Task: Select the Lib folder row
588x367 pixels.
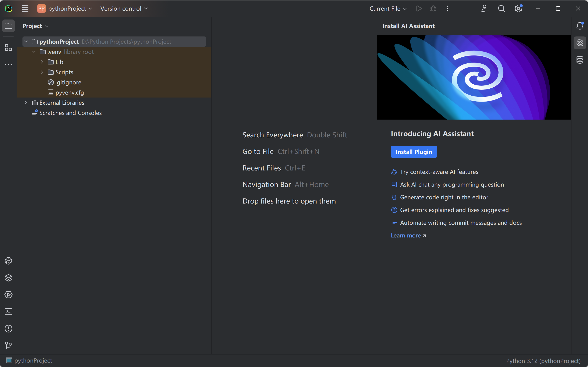Action: (x=114, y=62)
